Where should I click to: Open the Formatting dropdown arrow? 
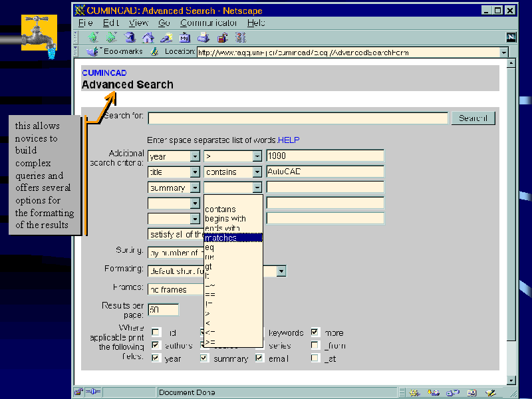[x=281, y=271]
